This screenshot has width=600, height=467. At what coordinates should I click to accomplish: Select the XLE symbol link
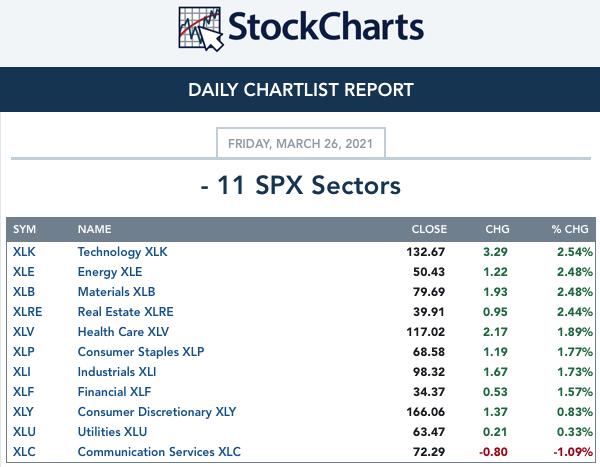tap(24, 272)
